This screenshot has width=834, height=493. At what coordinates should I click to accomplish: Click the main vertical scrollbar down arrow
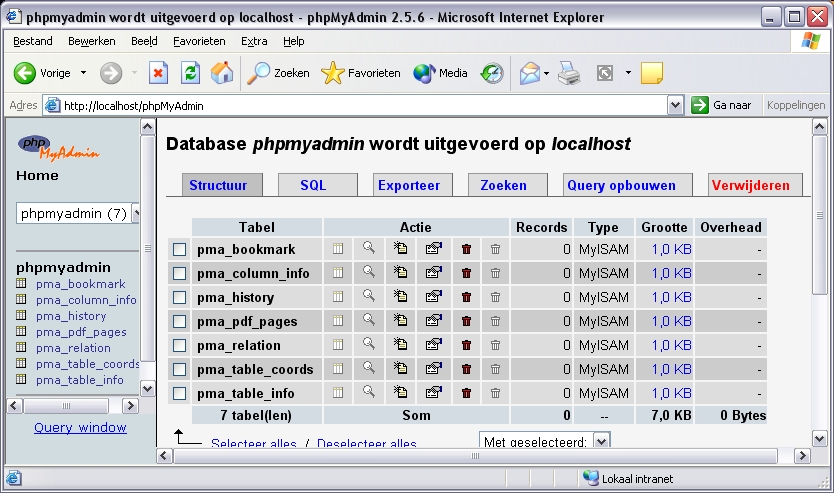pos(819,439)
